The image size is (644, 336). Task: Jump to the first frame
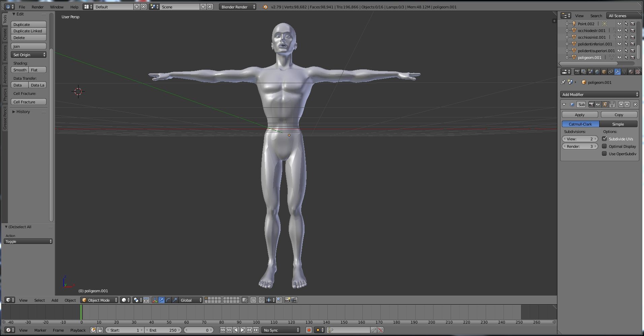tap(222, 330)
